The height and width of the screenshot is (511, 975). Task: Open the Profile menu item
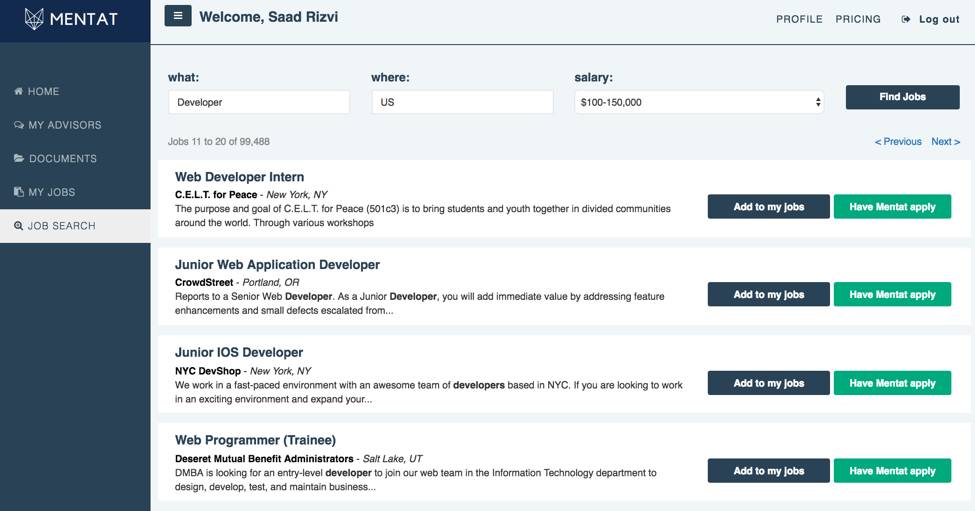[799, 19]
